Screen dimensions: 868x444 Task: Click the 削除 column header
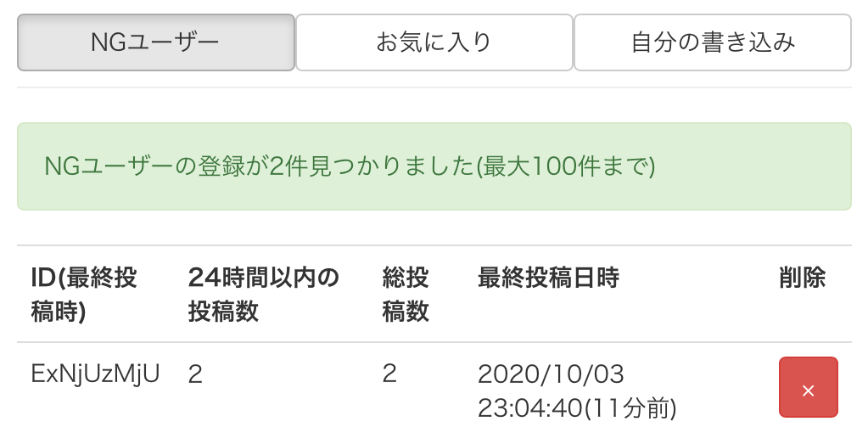(x=802, y=278)
